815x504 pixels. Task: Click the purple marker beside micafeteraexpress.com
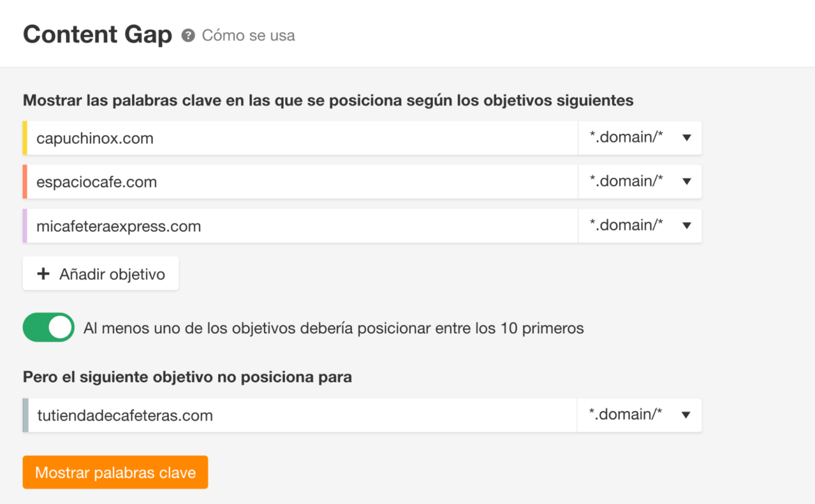click(24, 225)
